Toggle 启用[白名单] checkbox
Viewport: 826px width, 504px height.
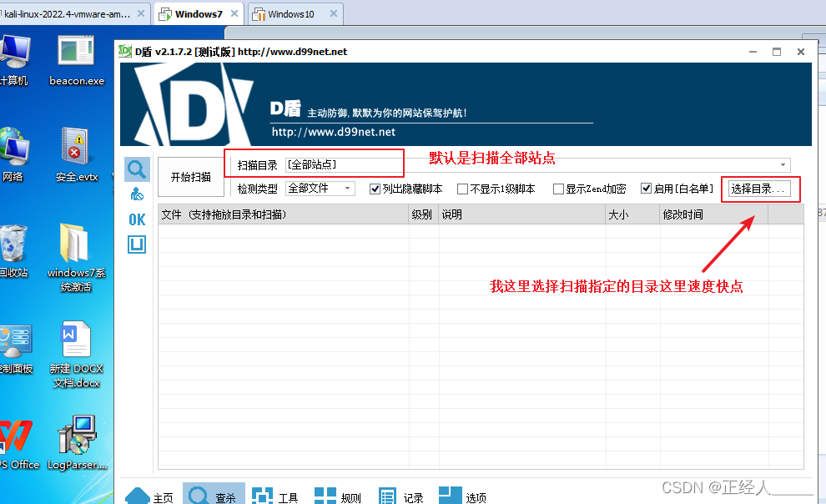pos(646,188)
